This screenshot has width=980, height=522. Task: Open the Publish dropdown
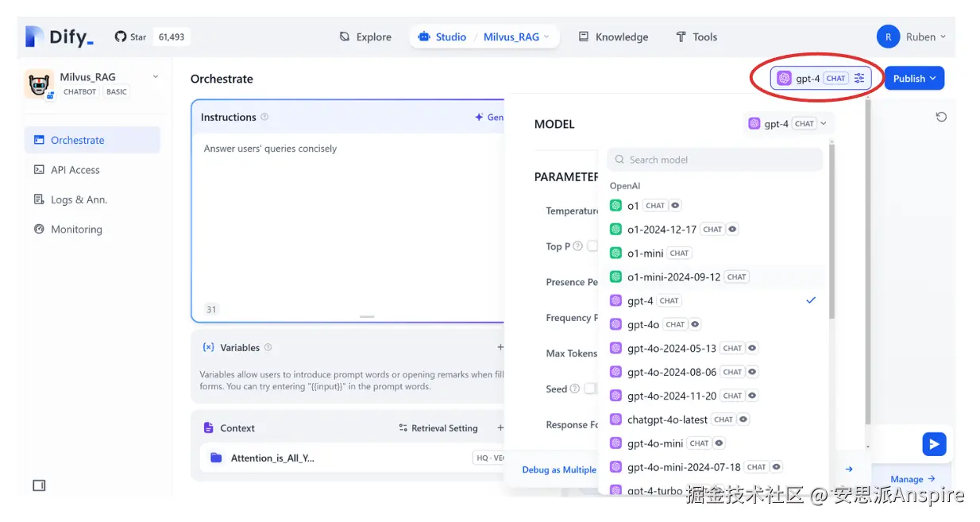tap(914, 79)
